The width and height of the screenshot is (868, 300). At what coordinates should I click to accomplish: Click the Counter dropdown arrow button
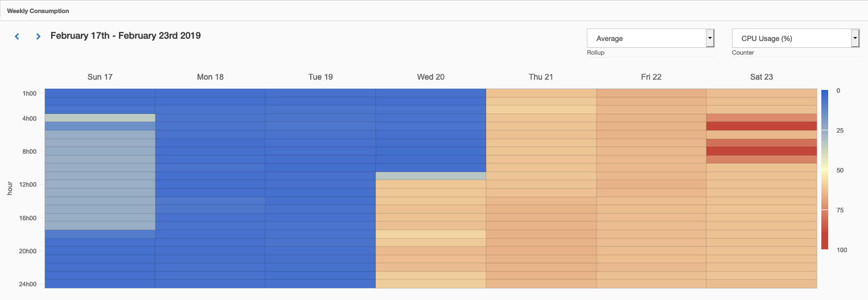click(855, 38)
